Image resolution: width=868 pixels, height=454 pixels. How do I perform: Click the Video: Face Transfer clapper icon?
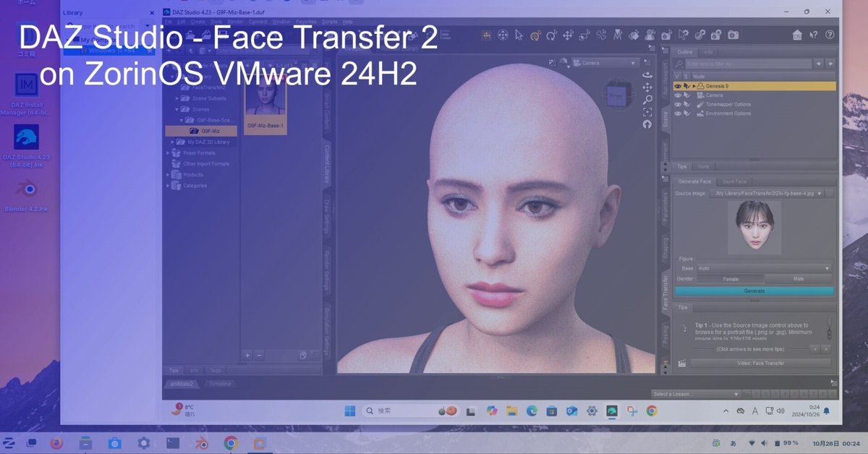coord(682,364)
